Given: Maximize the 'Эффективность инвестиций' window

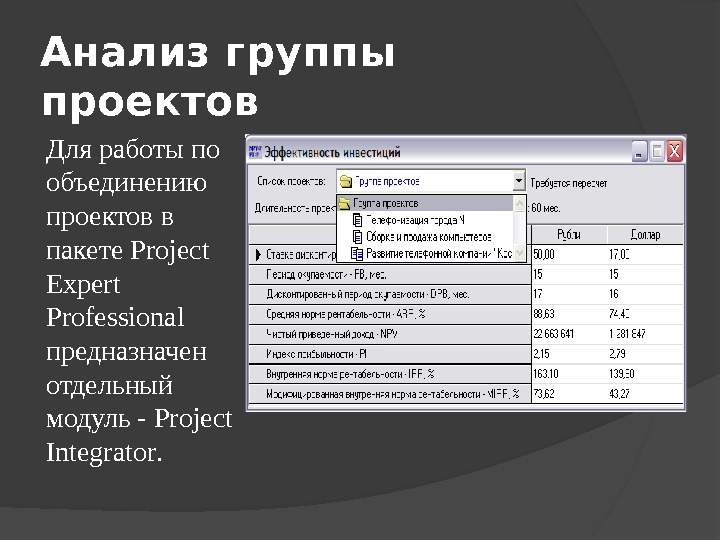Looking at the screenshot, I should [x=657, y=152].
